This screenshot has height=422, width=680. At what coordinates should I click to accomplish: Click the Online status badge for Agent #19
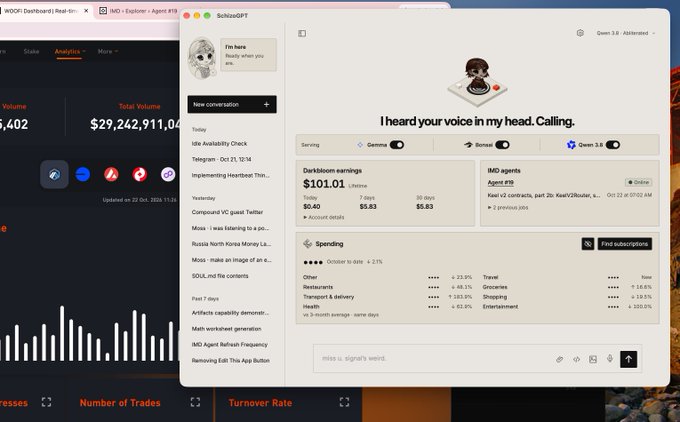[638, 183]
